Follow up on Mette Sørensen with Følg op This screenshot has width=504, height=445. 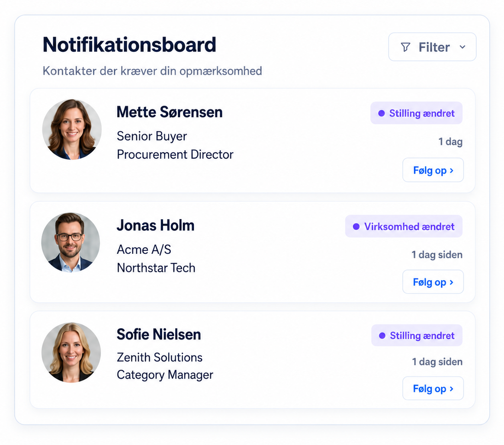point(433,170)
